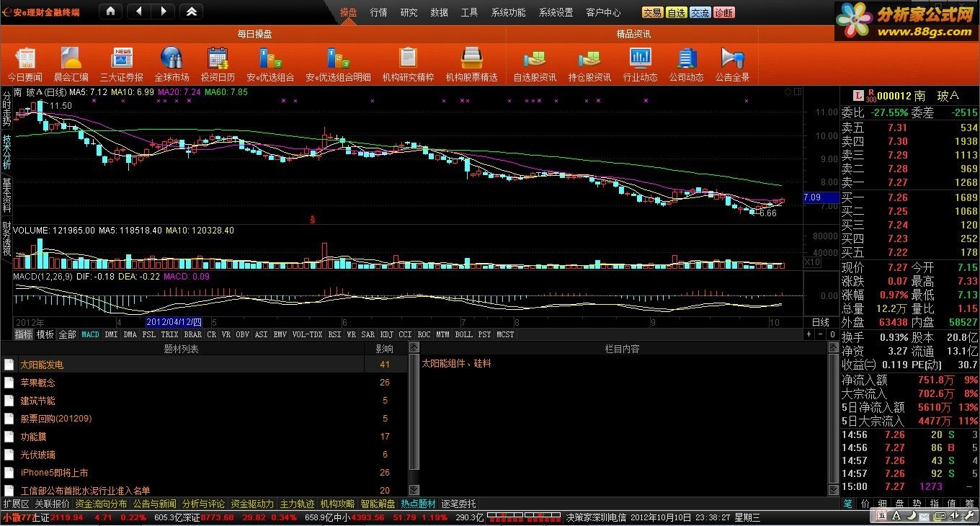Open the 数据 menu
Screen dimensions: 980x526
coord(439,12)
